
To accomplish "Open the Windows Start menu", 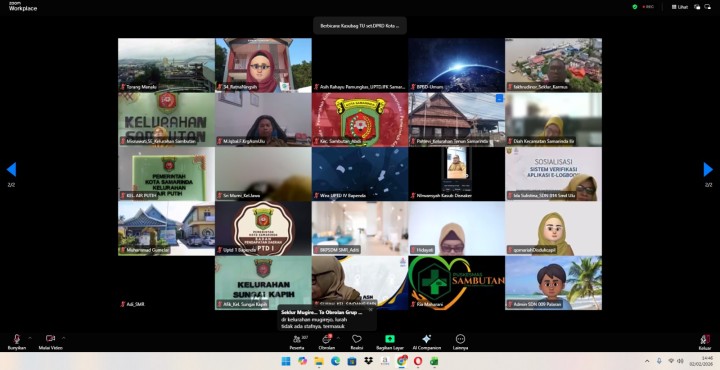I will (286, 361).
